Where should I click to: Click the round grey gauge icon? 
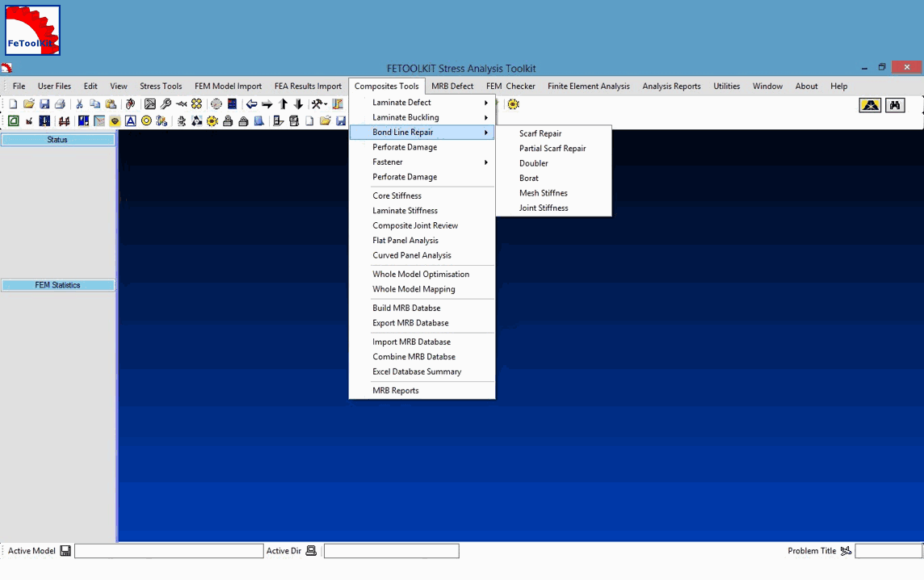click(x=216, y=104)
